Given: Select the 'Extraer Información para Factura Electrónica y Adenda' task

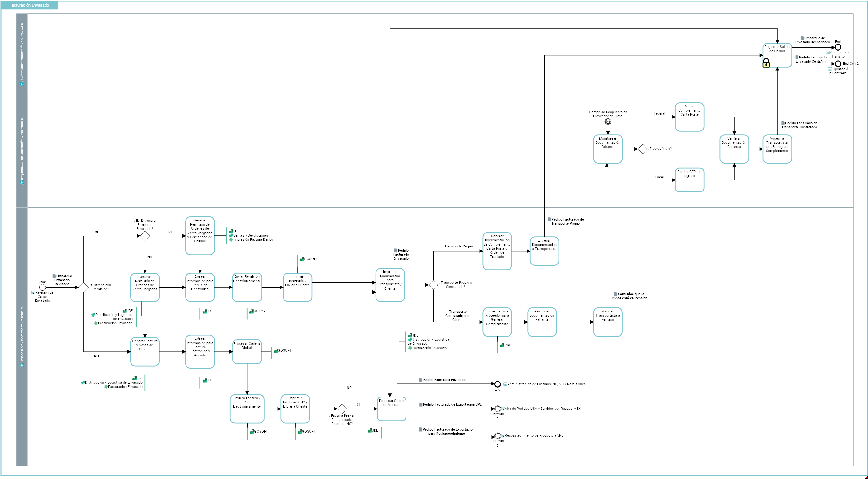Looking at the screenshot, I should (x=200, y=352).
